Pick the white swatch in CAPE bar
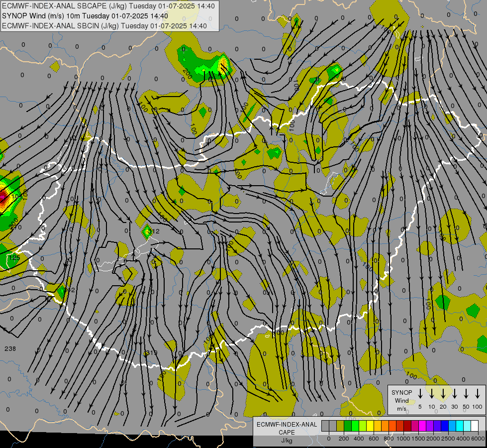The height and width of the screenshot is (448, 487). pyautogui.click(x=475, y=426)
